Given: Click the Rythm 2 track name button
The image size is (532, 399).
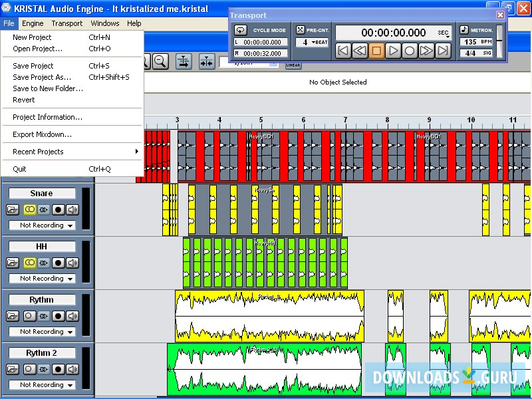Looking at the screenshot, I should (41, 352).
